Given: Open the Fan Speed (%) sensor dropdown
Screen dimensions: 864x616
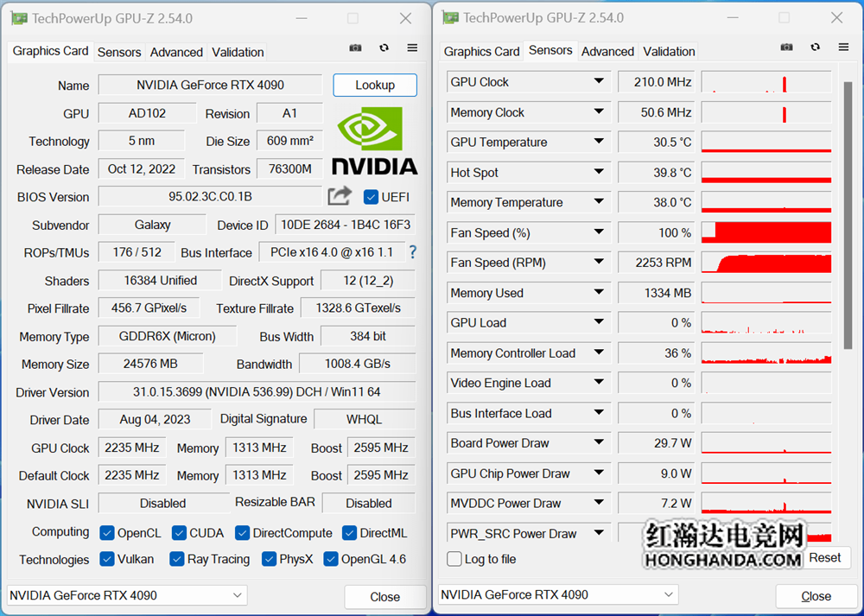Looking at the screenshot, I should point(599,232).
